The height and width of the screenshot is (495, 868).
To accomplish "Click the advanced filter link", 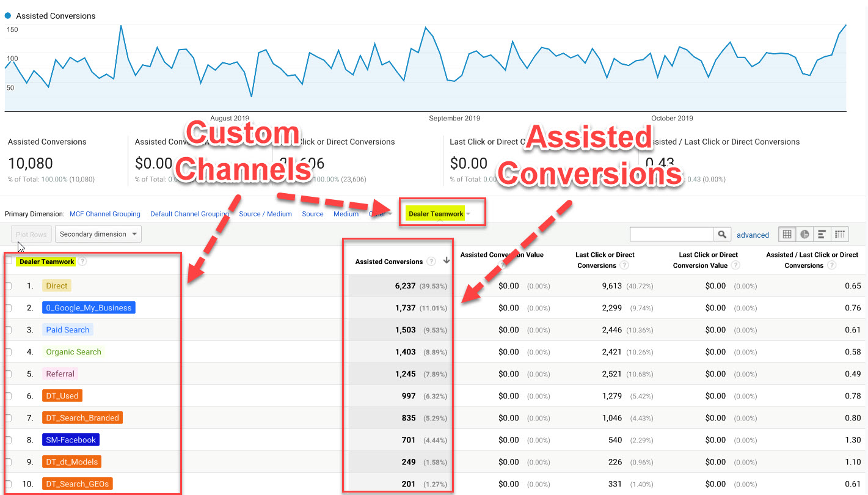I will tap(753, 235).
